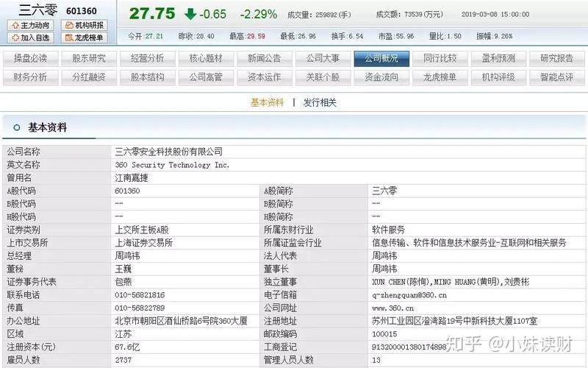Screen dimensions: 588x368
Task: Click the postal code 100015
Action: [x=384, y=334]
